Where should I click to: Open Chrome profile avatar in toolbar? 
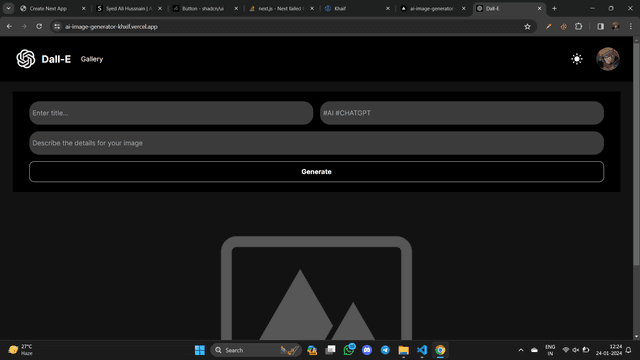616,27
